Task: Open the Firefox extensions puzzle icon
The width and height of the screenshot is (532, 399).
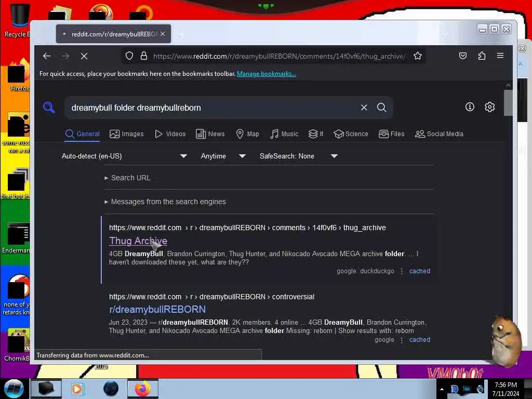Action: (x=482, y=56)
